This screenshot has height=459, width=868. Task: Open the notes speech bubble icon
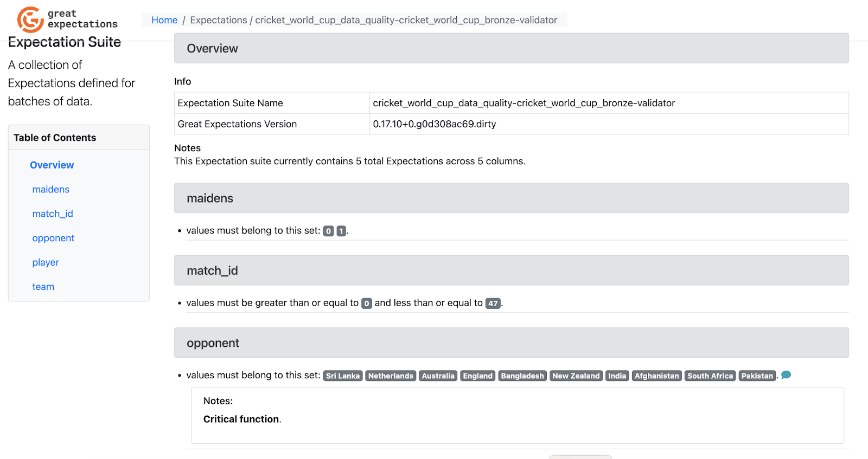[786, 375]
